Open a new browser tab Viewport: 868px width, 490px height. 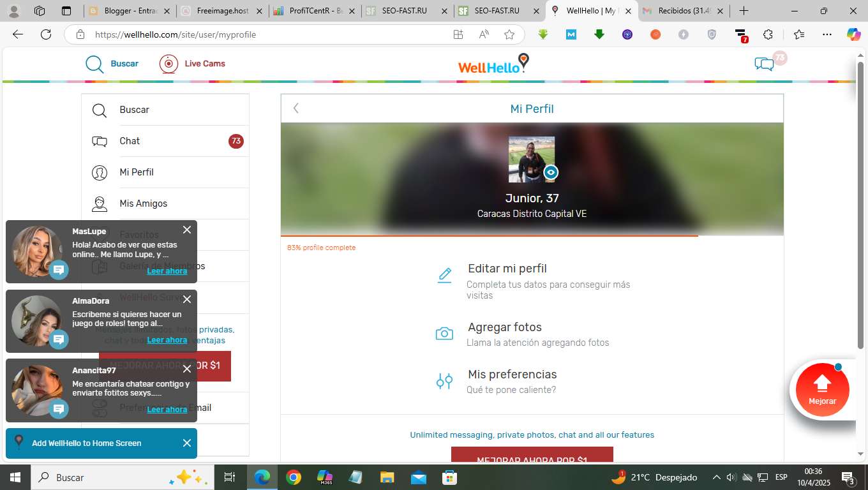coord(744,11)
